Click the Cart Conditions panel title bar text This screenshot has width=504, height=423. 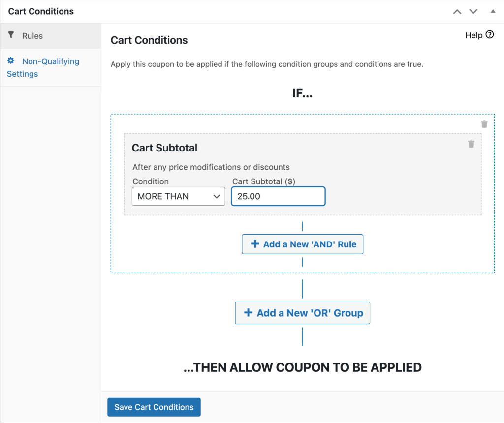click(x=41, y=12)
